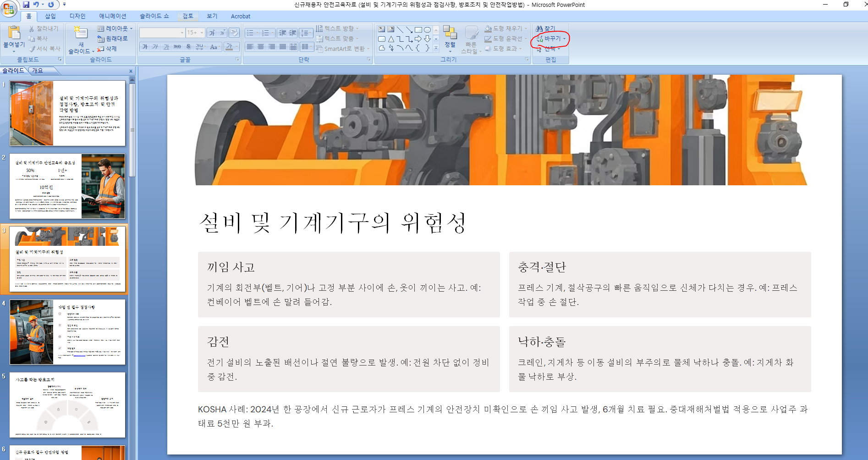Switch to the Outline (개요) pane tab
Image resolution: width=868 pixels, height=460 pixels.
38,71
